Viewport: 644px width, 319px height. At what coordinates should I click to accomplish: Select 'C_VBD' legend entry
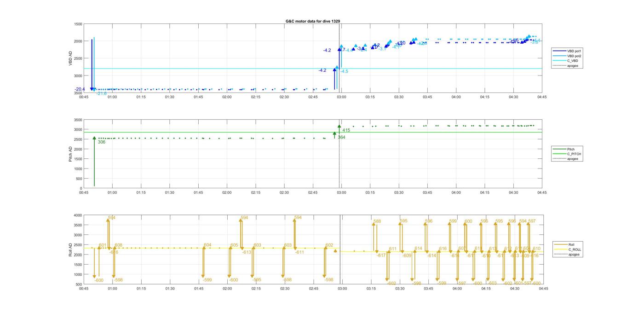pyautogui.click(x=572, y=61)
